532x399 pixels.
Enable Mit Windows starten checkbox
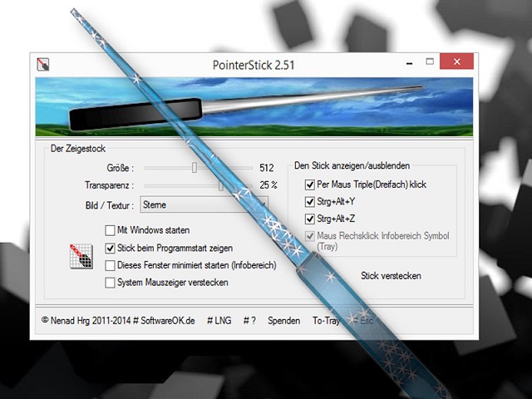click(x=110, y=230)
